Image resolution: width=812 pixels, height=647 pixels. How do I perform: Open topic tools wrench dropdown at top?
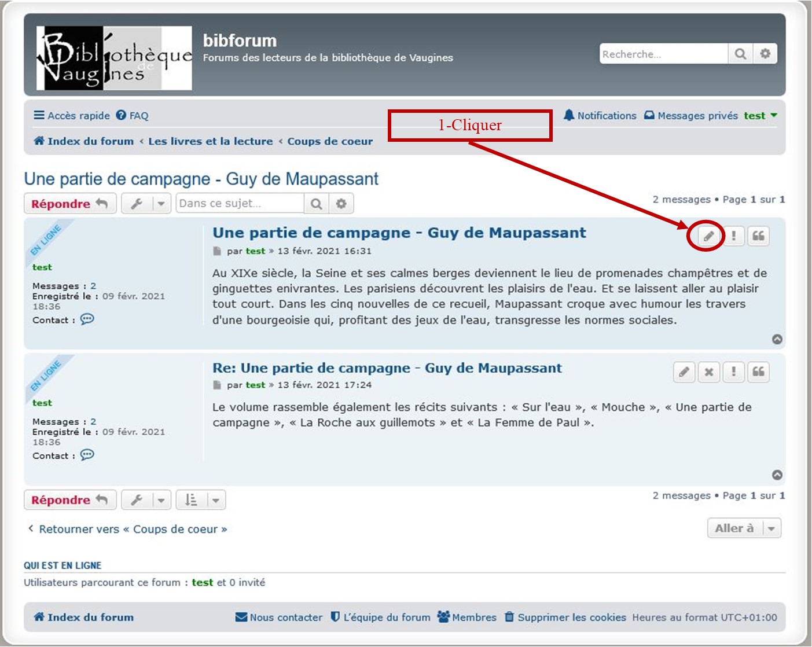pos(146,204)
